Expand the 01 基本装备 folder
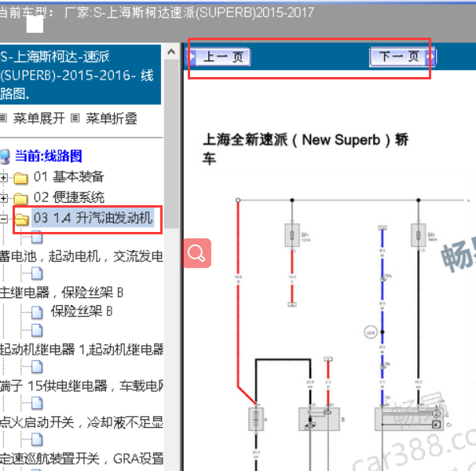476x471 pixels. 3,177
